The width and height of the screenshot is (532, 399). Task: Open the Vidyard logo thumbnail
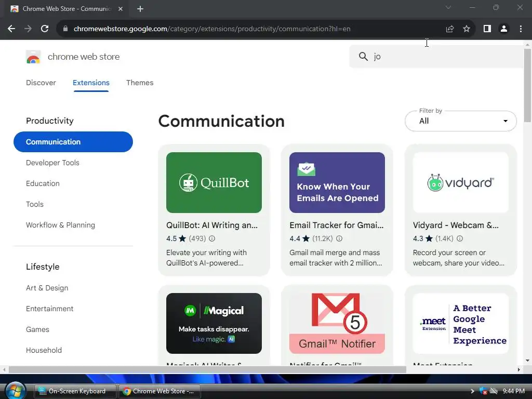click(x=460, y=182)
